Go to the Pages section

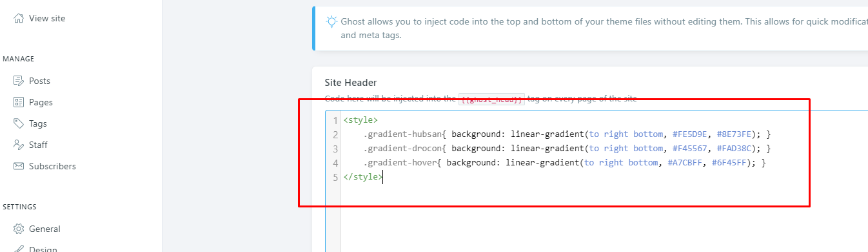pyautogui.click(x=41, y=102)
